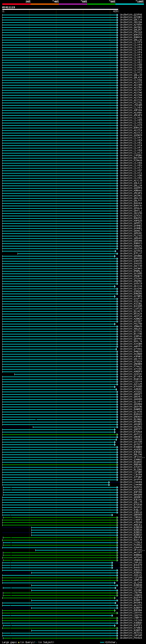Image resolution: width=146 pixels, height=644 pixels.
Task: Select label UniRef100_C5RP70
Action: pyautogui.click(x=131, y=618)
